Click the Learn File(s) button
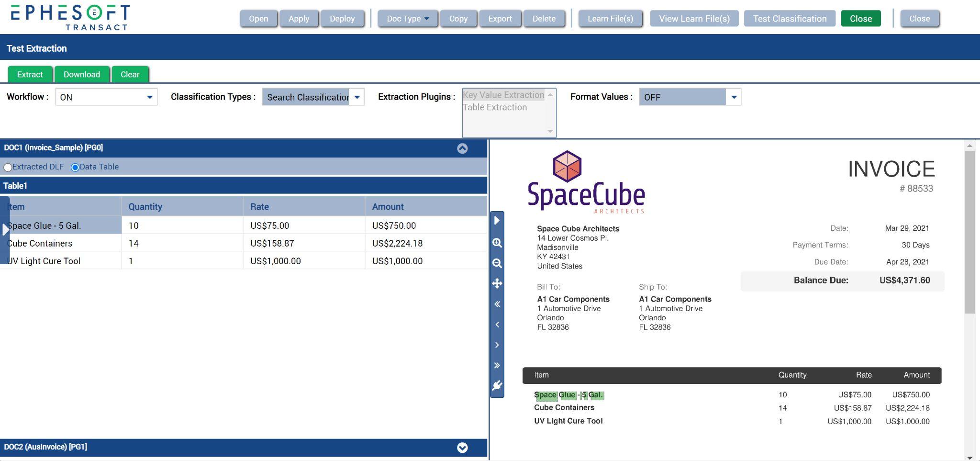Viewport: 980px width, 461px height. (611, 19)
